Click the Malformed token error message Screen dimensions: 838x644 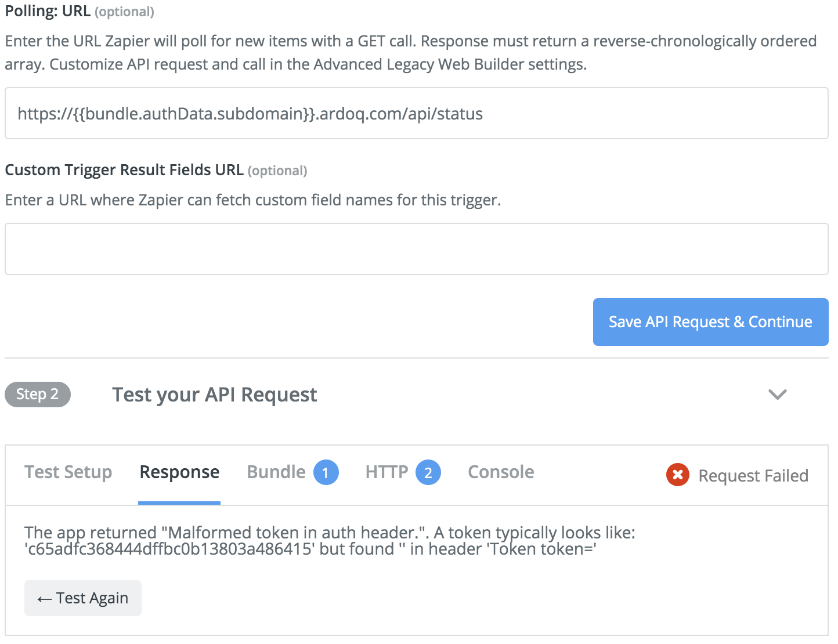tap(330, 541)
